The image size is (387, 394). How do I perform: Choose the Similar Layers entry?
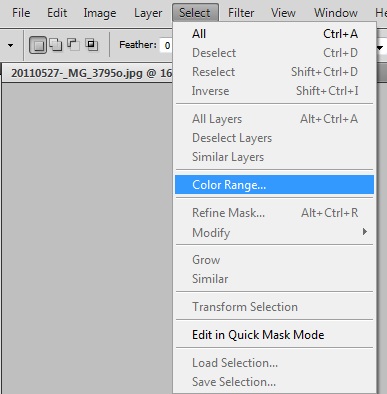[274, 157]
